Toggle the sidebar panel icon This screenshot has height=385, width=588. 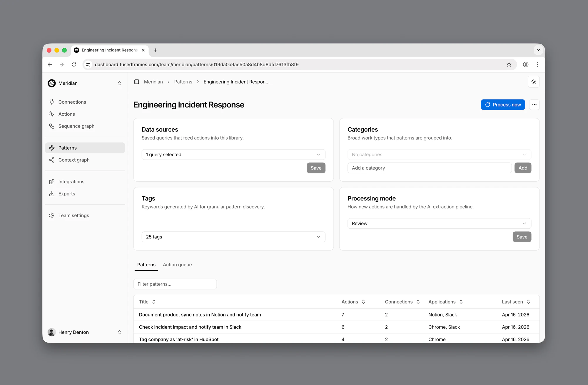(137, 82)
